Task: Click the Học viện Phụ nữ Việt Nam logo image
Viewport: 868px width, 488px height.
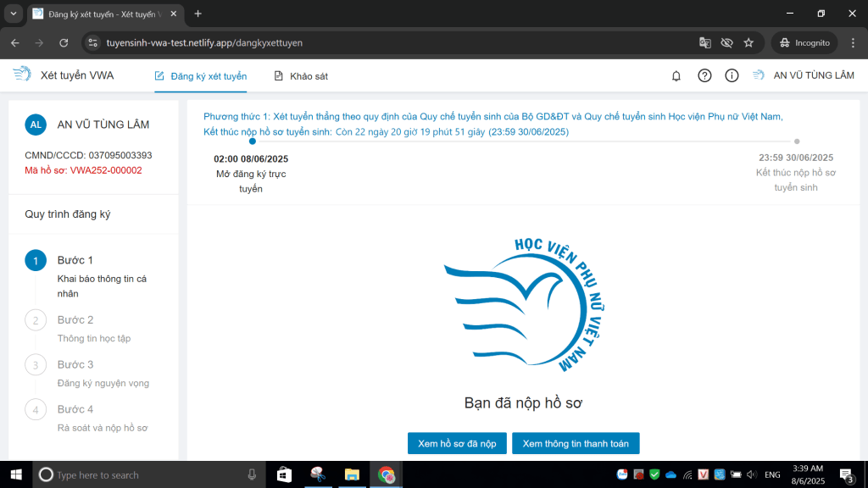Action: pos(524,305)
